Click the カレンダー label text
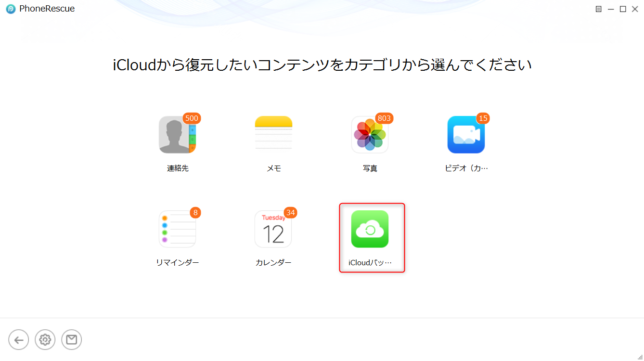The width and height of the screenshot is (644, 361). point(273,262)
